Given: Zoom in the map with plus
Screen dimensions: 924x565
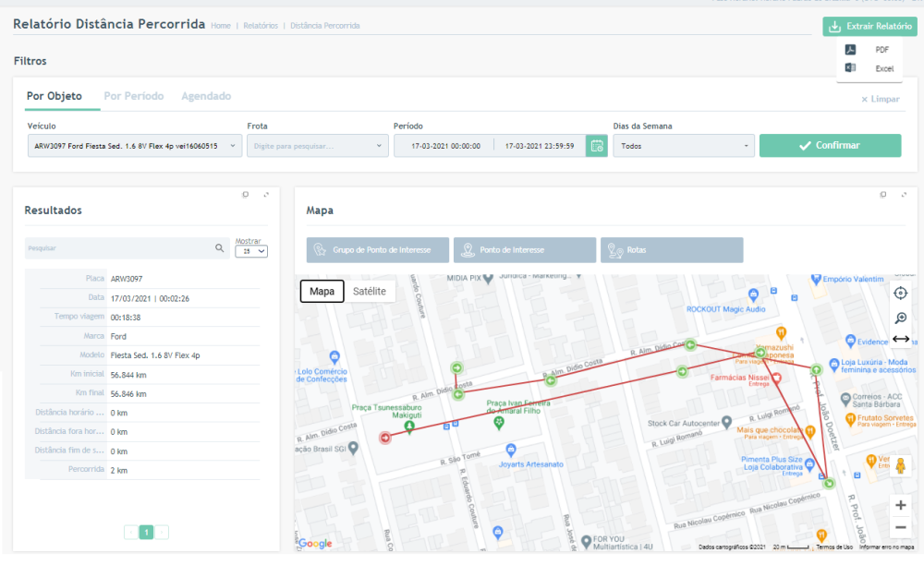Looking at the screenshot, I should [x=900, y=505].
